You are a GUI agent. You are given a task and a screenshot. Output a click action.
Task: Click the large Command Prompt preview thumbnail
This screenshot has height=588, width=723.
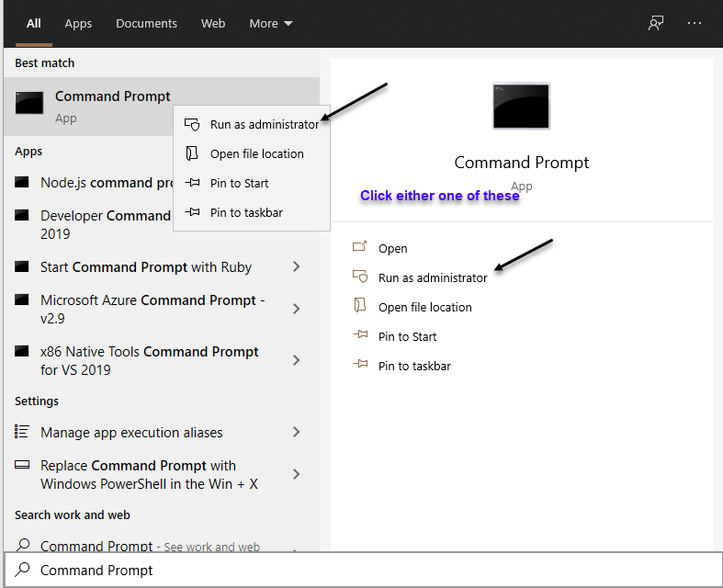point(521,106)
